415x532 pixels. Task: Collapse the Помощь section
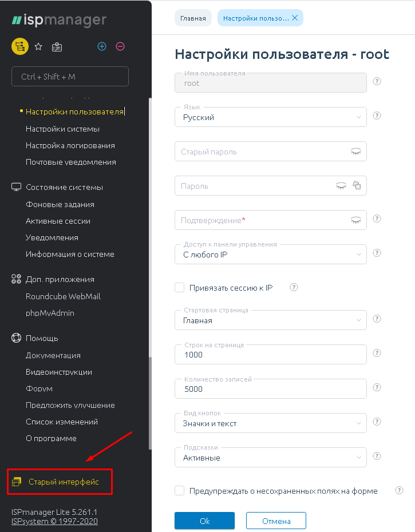42,338
